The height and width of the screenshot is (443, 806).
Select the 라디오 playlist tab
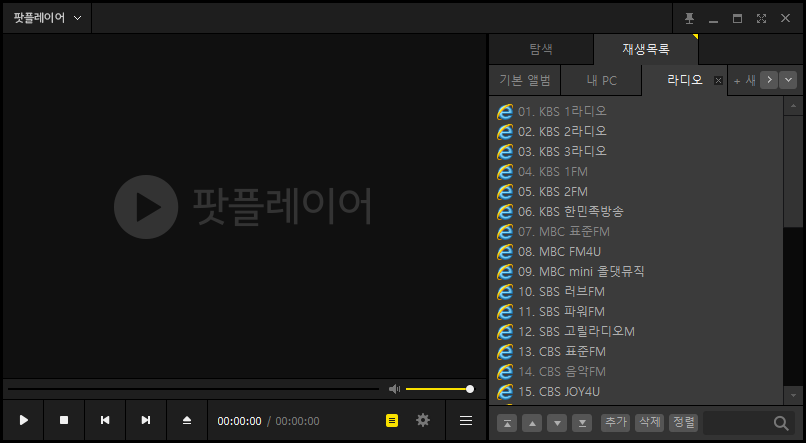click(x=684, y=80)
